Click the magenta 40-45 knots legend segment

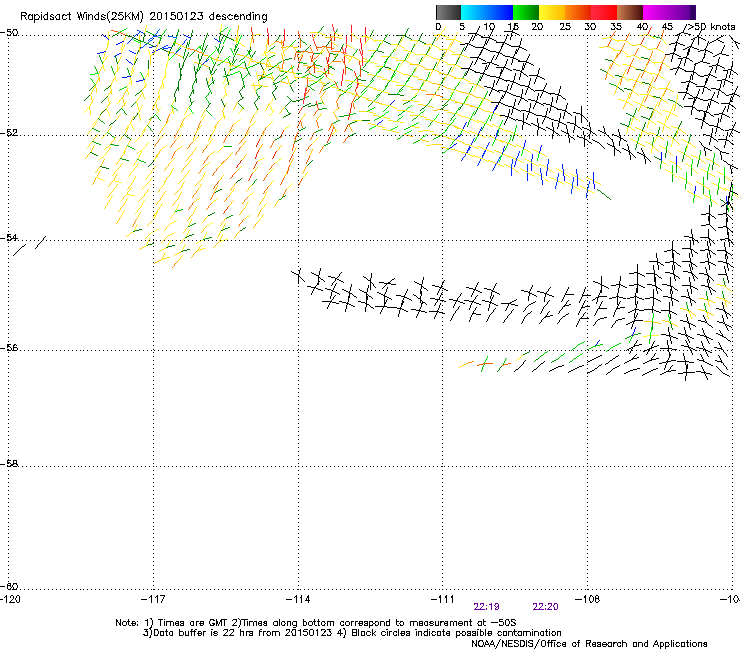(656, 12)
